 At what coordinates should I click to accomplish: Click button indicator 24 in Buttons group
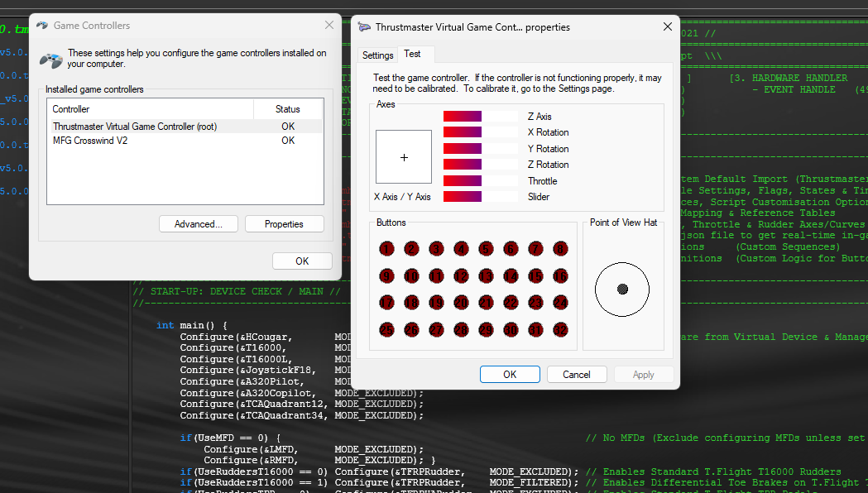pos(560,303)
